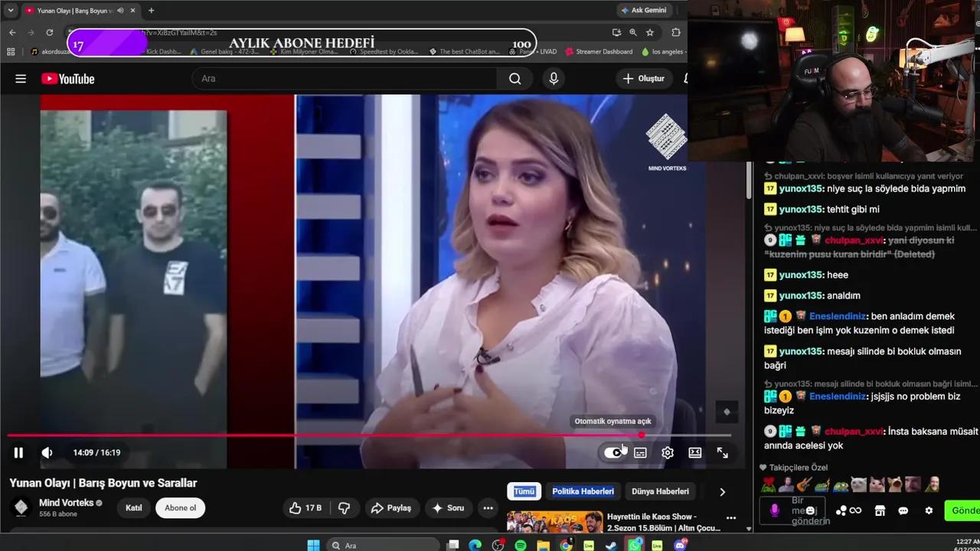Open the browser extensions puzzle icon
This screenshot has width=980, height=551.
coord(676,32)
